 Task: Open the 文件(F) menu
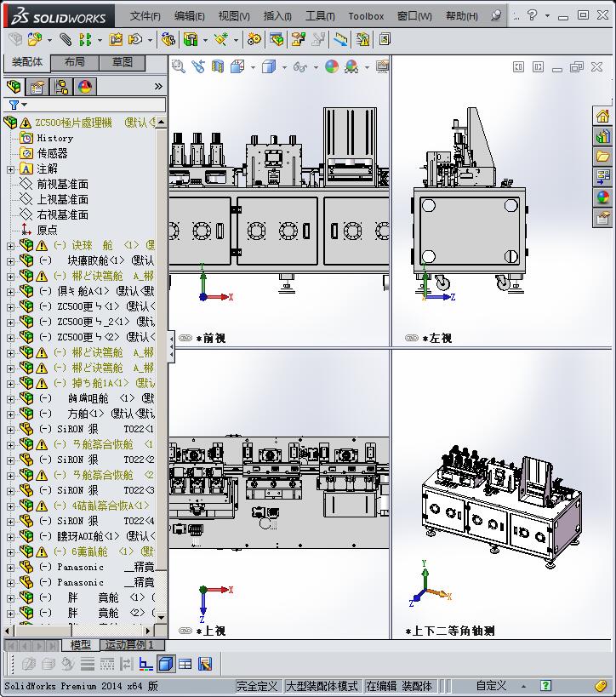(x=145, y=16)
